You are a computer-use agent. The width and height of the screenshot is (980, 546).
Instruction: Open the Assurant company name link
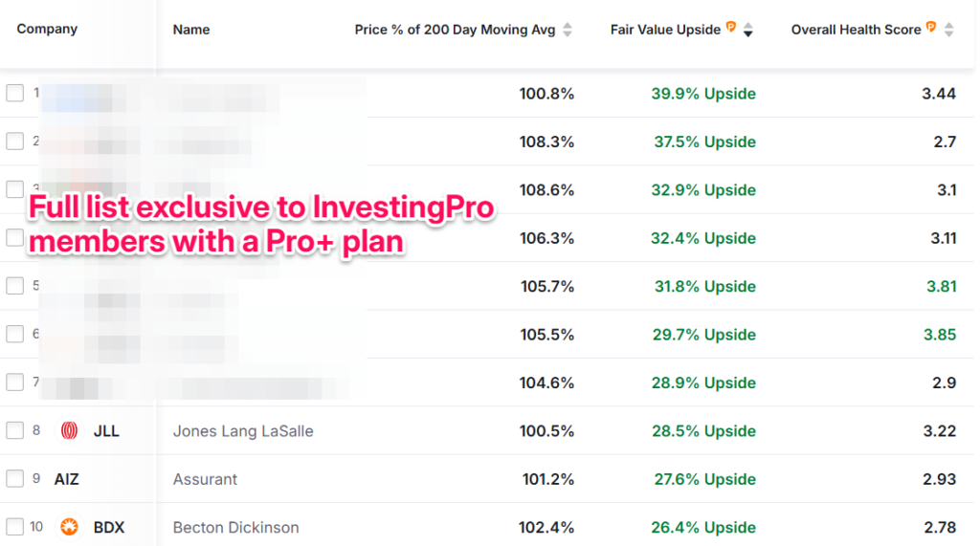pyautogui.click(x=205, y=479)
